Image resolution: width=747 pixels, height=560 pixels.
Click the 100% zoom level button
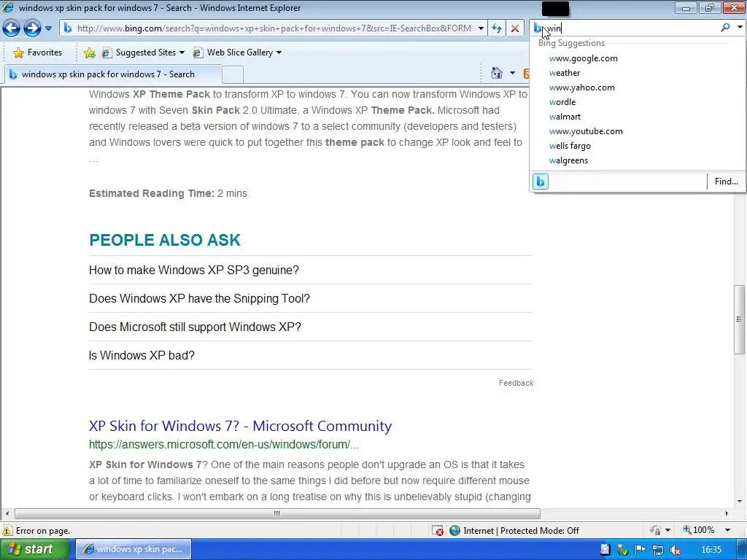pos(698,530)
